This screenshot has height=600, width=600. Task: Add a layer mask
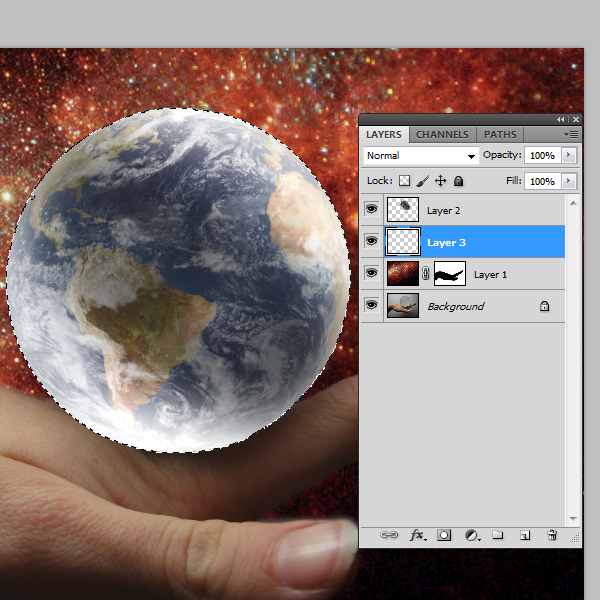tap(444, 535)
